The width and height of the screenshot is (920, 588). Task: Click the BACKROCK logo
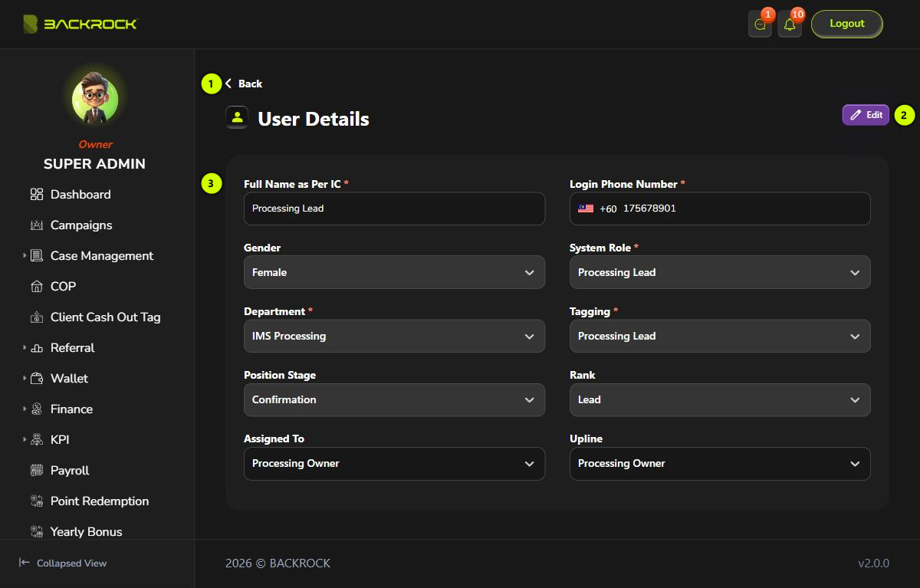click(80, 24)
